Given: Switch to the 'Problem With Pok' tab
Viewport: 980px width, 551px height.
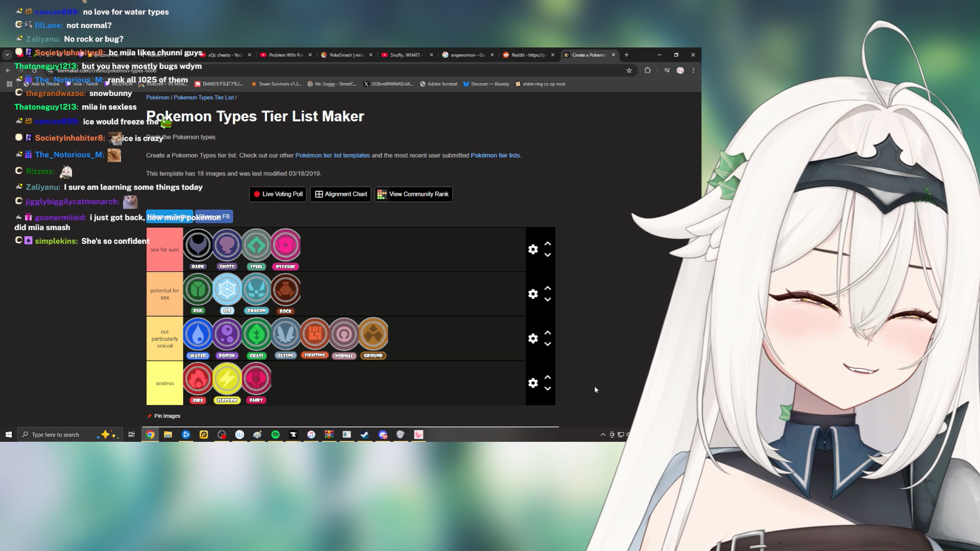Looking at the screenshot, I should coord(286,55).
